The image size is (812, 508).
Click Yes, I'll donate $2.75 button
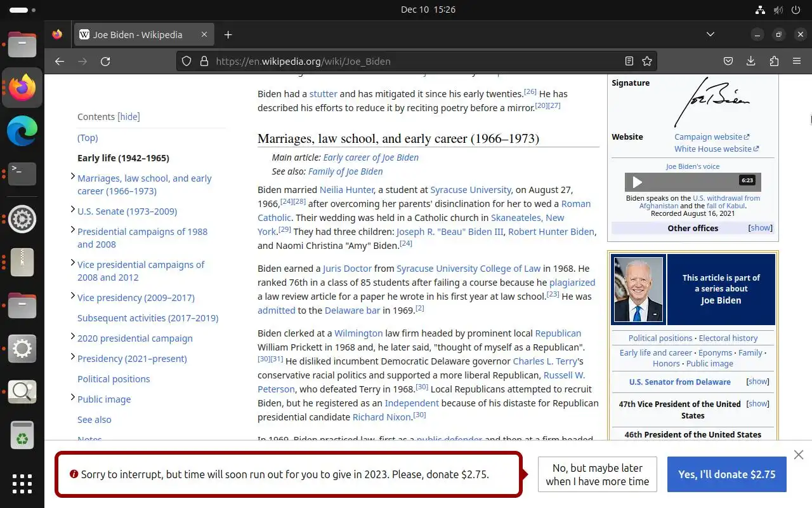(x=727, y=474)
